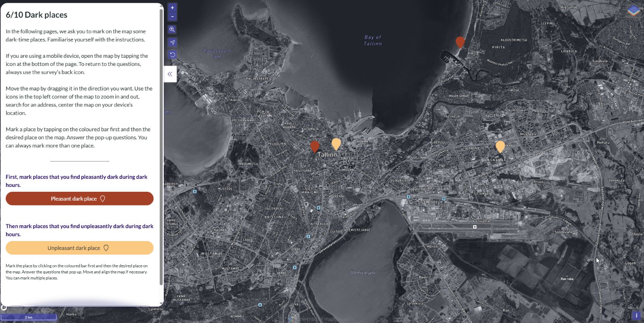
Task: Click the scroll-down arrow of survey panel
Action: tap(161, 303)
